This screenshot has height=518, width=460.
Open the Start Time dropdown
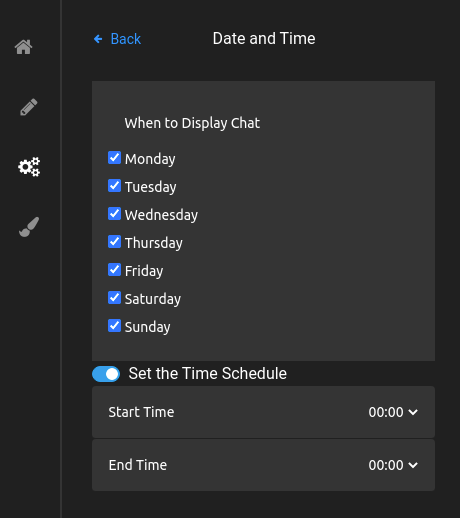(x=393, y=412)
